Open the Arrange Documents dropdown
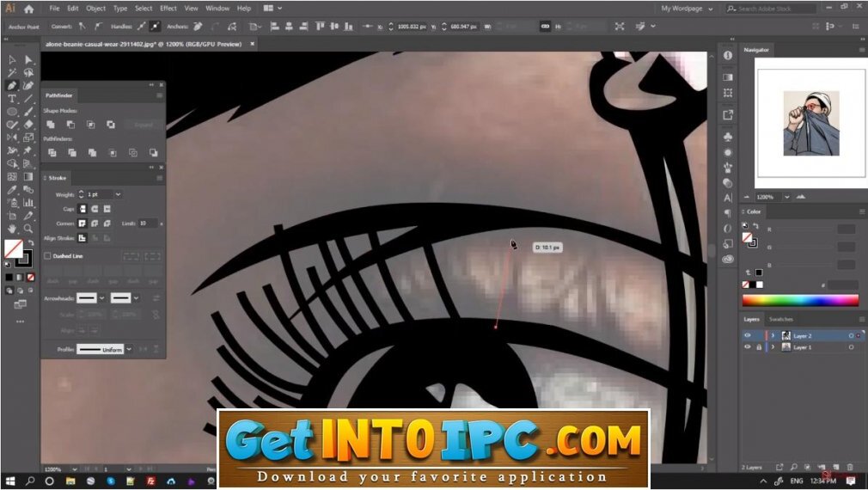868x490 pixels. (x=273, y=9)
